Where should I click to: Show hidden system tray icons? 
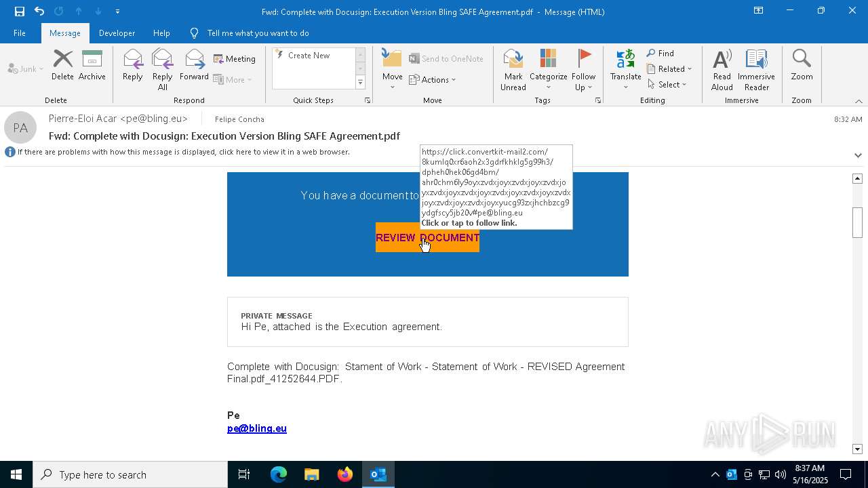(715, 474)
